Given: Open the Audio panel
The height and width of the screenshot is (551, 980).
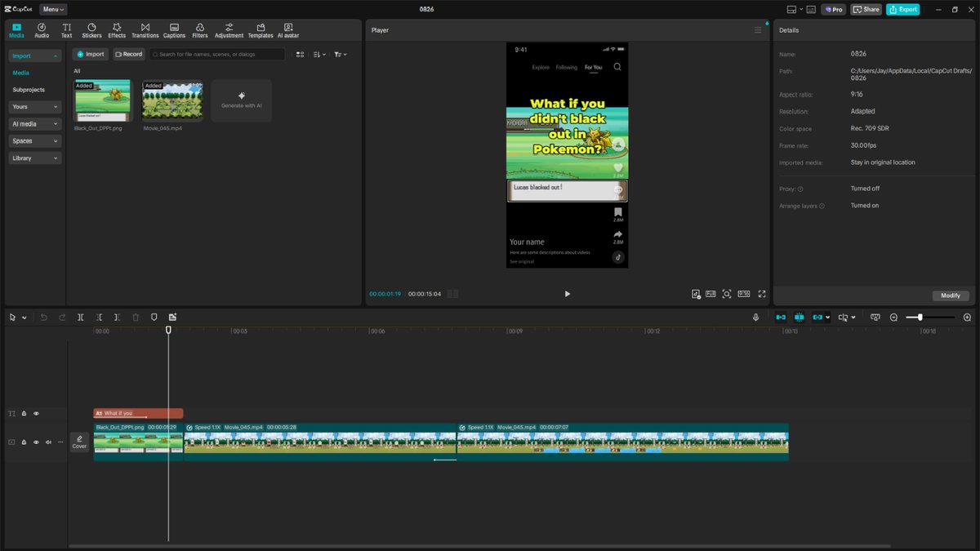Looking at the screenshot, I should (x=42, y=30).
